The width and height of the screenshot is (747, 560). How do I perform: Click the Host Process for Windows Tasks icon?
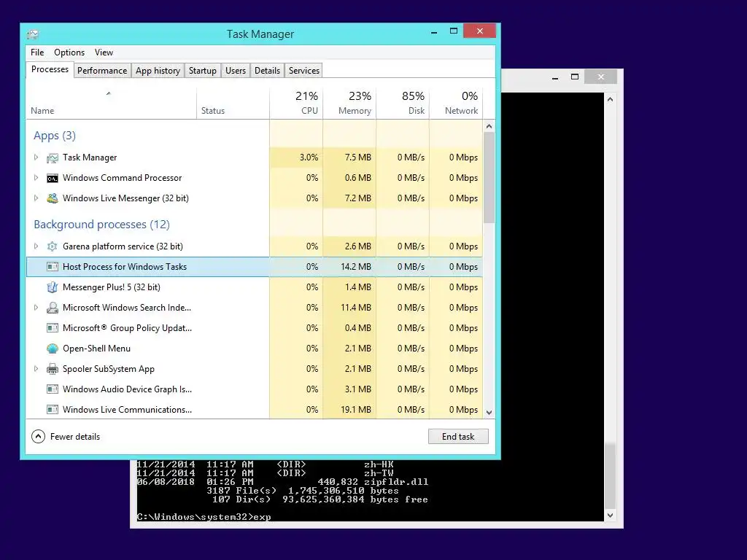coord(53,267)
